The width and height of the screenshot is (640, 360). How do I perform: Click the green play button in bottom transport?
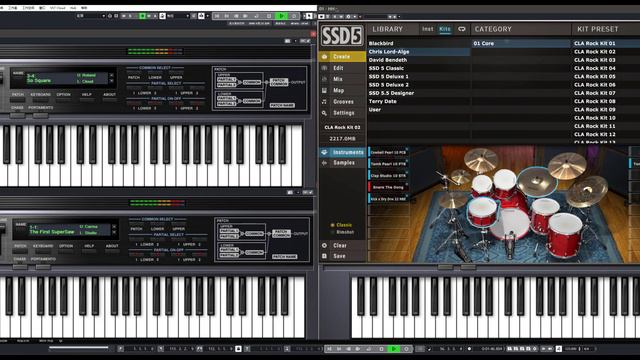click(x=393, y=349)
